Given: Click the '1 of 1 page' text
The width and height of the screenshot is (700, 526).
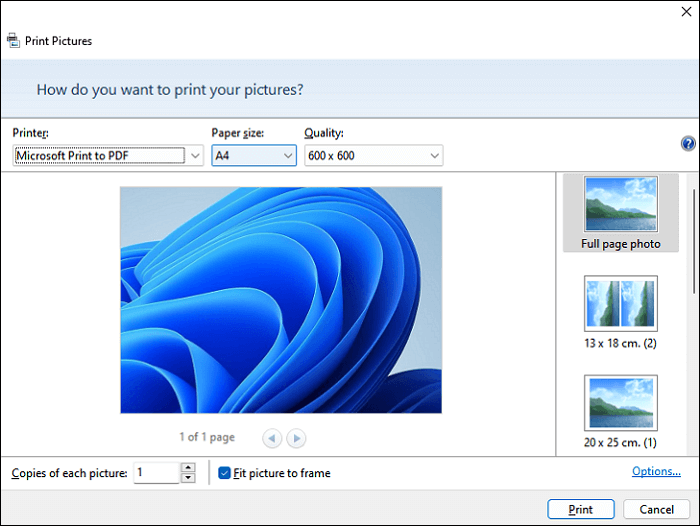Looking at the screenshot, I should click(x=207, y=437).
